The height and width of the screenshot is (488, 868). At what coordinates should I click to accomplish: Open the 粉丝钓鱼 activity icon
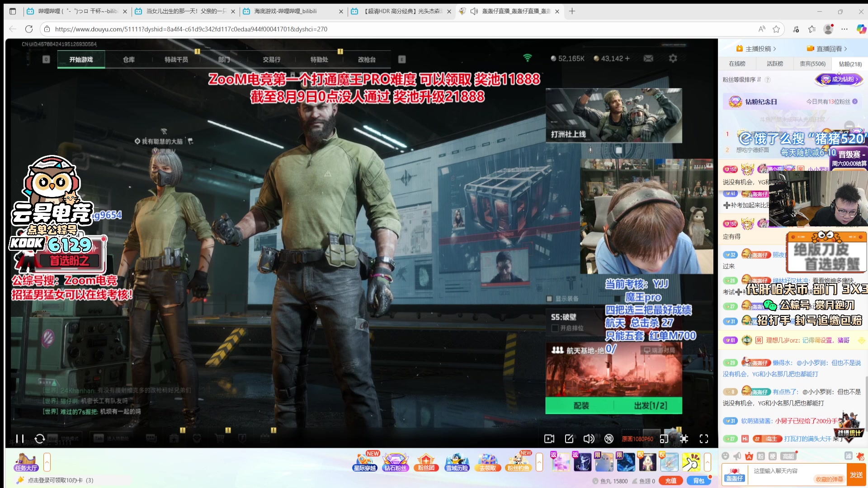coord(518,462)
